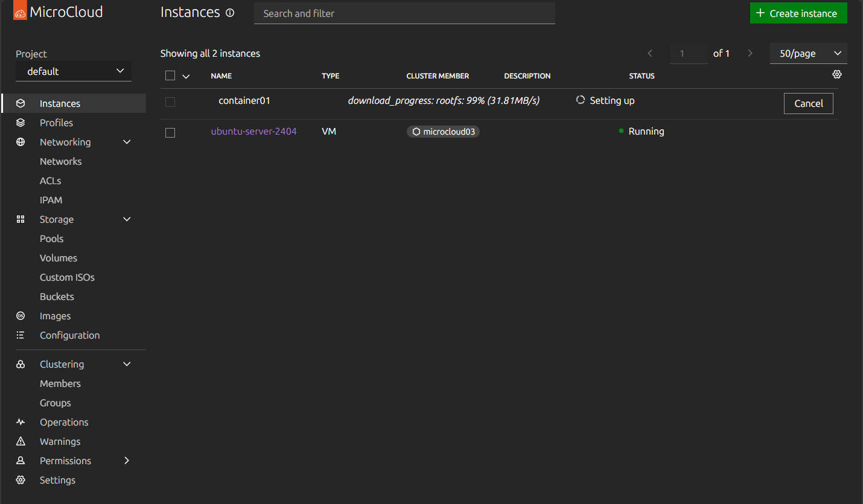
Task: Collapse the Storage section chevron
Action: click(x=127, y=219)
